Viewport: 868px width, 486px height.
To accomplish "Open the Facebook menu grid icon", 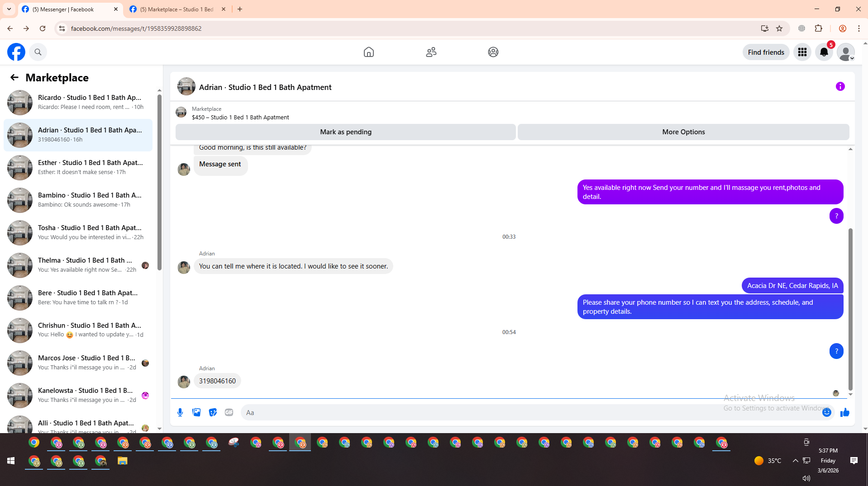I will (x=802, y=52).
